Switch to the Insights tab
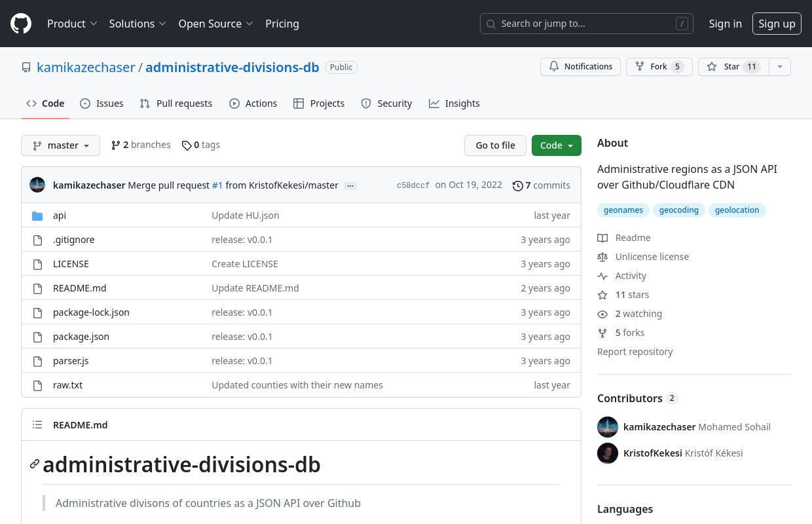 (454, 103)
